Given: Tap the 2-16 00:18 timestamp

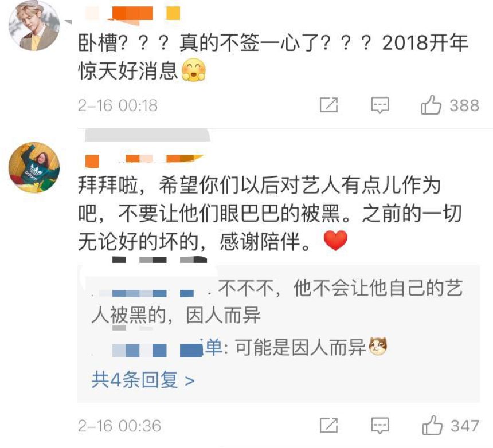Looking at the screenshot, I should pyautogui.click(x=118, y=105).
